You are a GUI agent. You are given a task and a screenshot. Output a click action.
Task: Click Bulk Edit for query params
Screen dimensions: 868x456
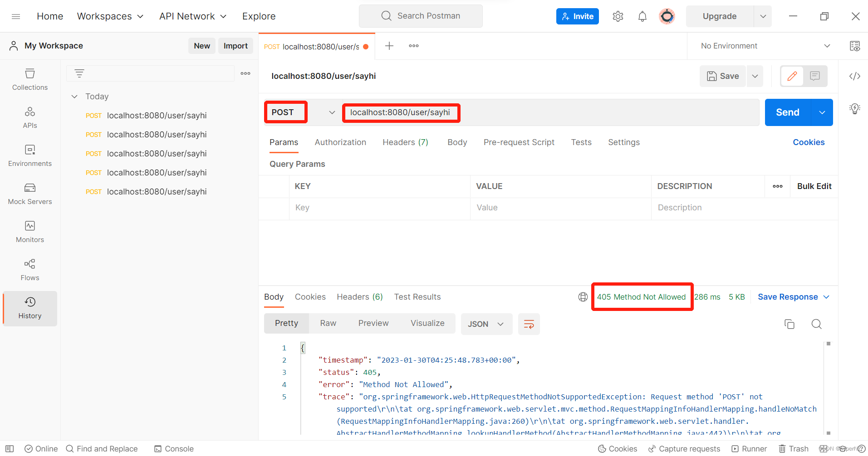coord(814,186)
